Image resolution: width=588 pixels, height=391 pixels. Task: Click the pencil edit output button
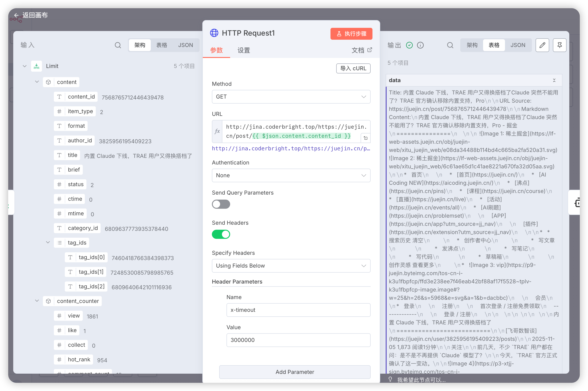click(x=542, y=45)
